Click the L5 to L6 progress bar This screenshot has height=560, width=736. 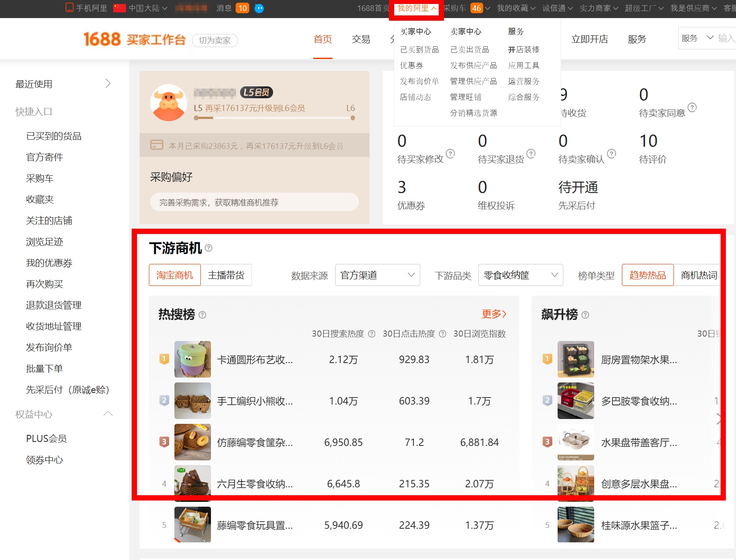coord(274,118)
